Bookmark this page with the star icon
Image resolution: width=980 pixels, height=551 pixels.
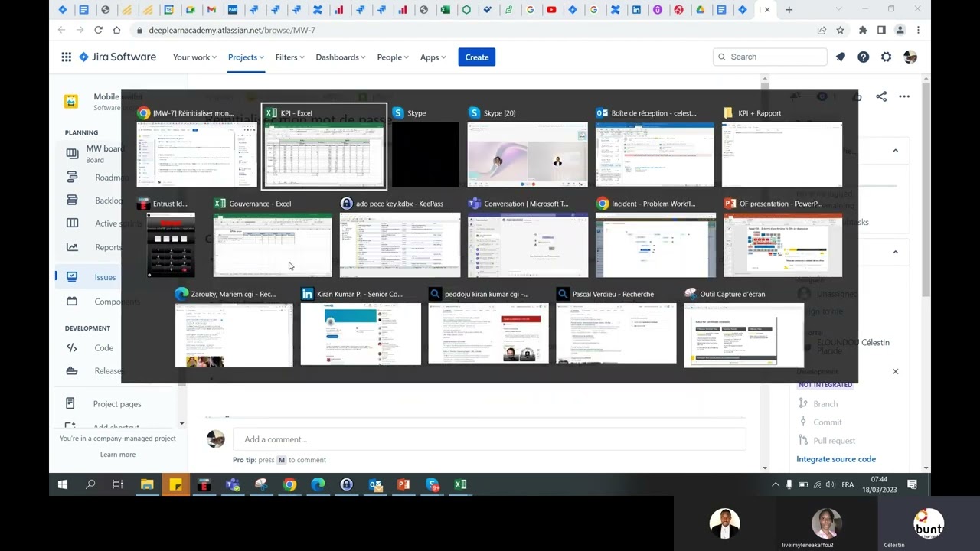840,30
